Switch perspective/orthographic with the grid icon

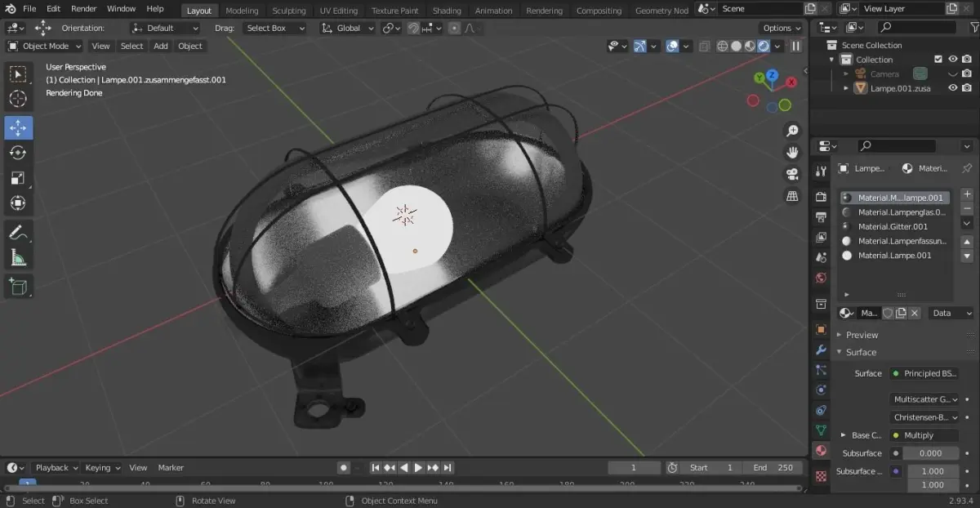pyautogui.click(x=792, y=196)
